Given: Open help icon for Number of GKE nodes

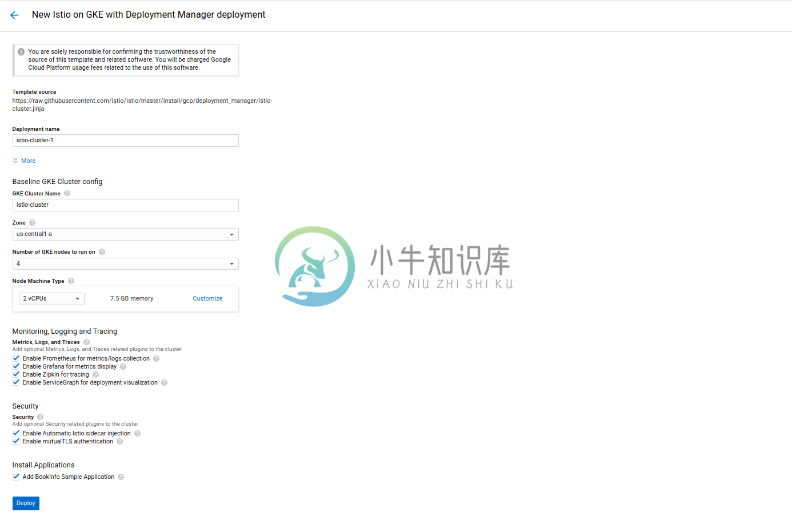Looking at the screenshot, I should (x=102, y=252).
